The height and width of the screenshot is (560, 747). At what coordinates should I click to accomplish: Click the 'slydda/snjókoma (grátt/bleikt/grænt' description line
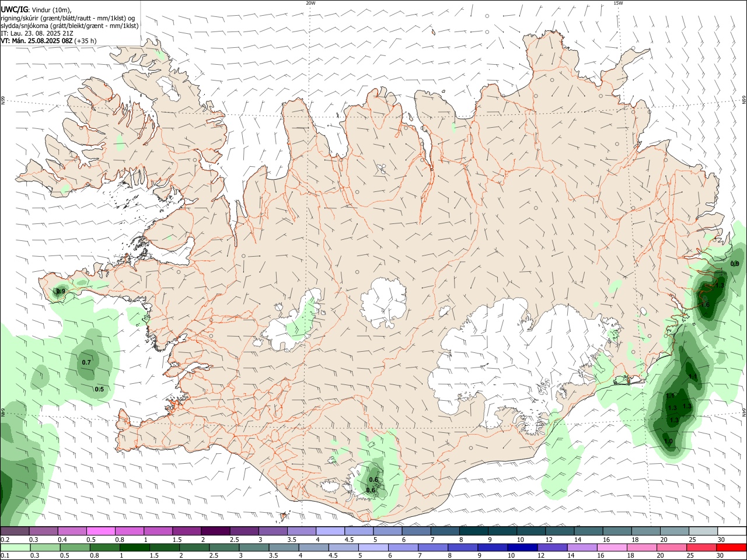click(70, 26)
